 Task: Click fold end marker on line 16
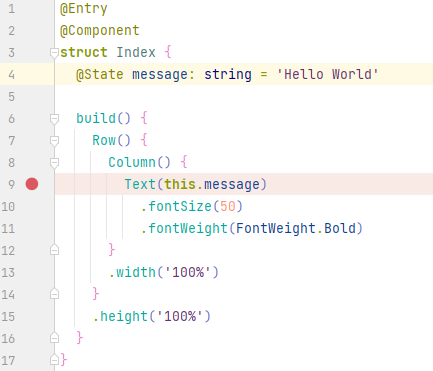pyautogui.click(x=54, y=338)
